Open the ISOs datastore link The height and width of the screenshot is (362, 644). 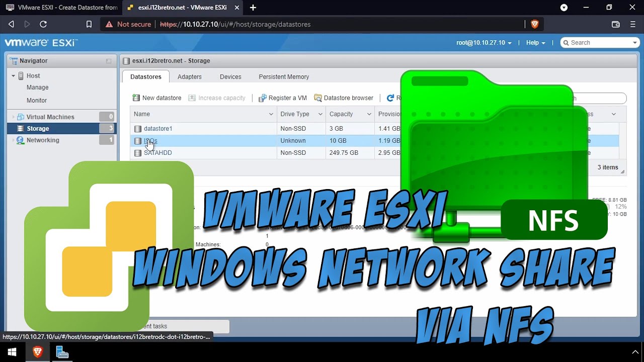pos(150,141)
